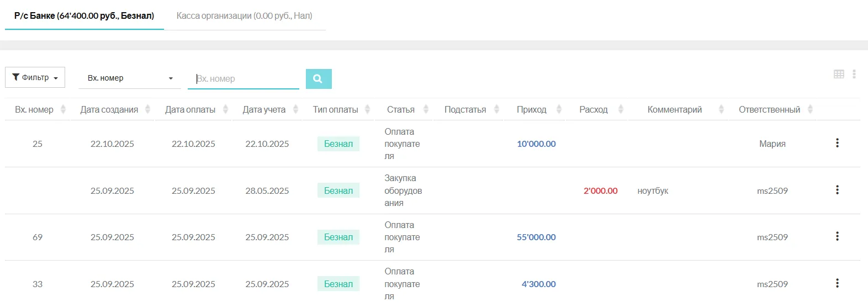Image resolution: width=868 pixels, height=307 pixels.
Task: Click Безнал badge in row 69
Action: point(338,237)
